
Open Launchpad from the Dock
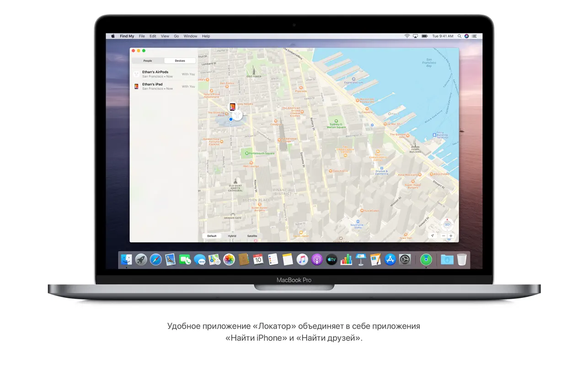[141, 260]
